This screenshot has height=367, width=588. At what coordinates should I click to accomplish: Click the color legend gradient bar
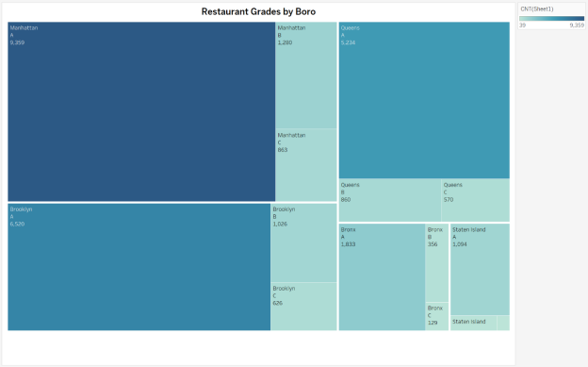[551, 19]
